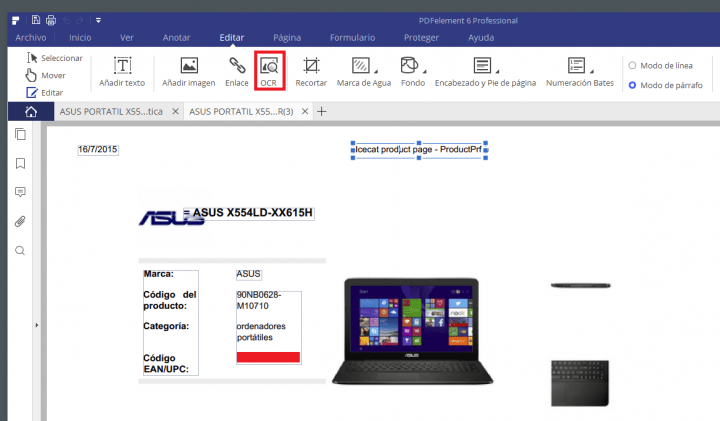Click the save icon in quick access bar

pos(36,20)
